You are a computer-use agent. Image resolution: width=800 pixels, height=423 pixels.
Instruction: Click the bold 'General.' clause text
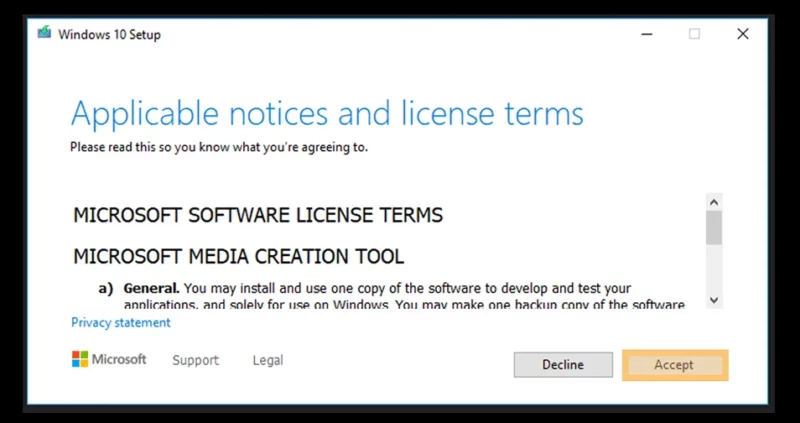[152, 288]
